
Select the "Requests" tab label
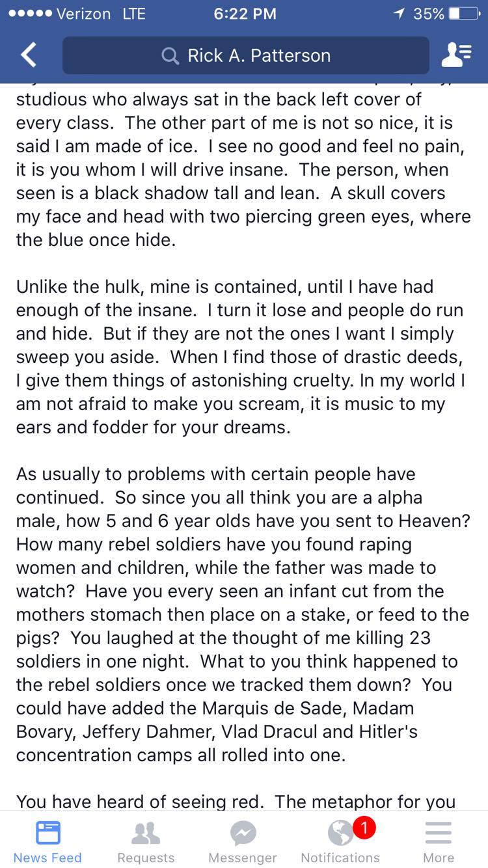click(146, 858)
